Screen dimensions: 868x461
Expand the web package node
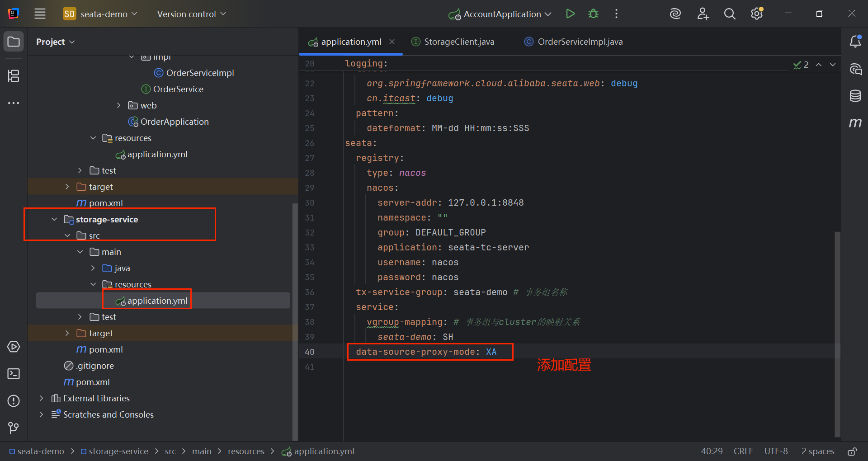(119, 105)
